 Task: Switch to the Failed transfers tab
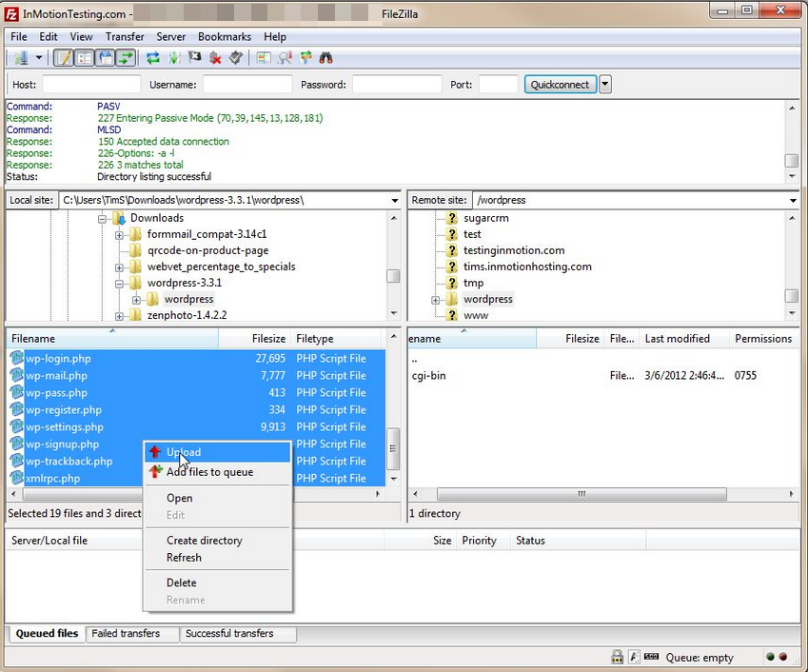[x=128, y=634]
